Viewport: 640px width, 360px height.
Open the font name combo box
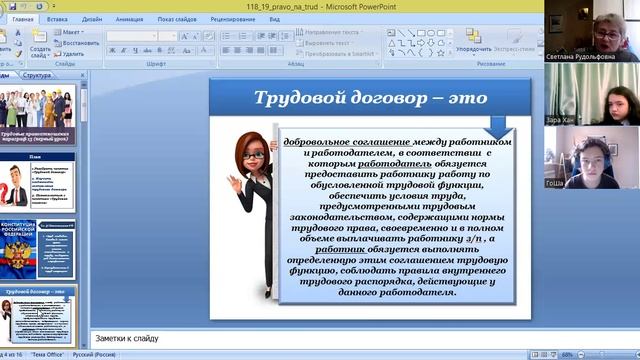[131, 36]
